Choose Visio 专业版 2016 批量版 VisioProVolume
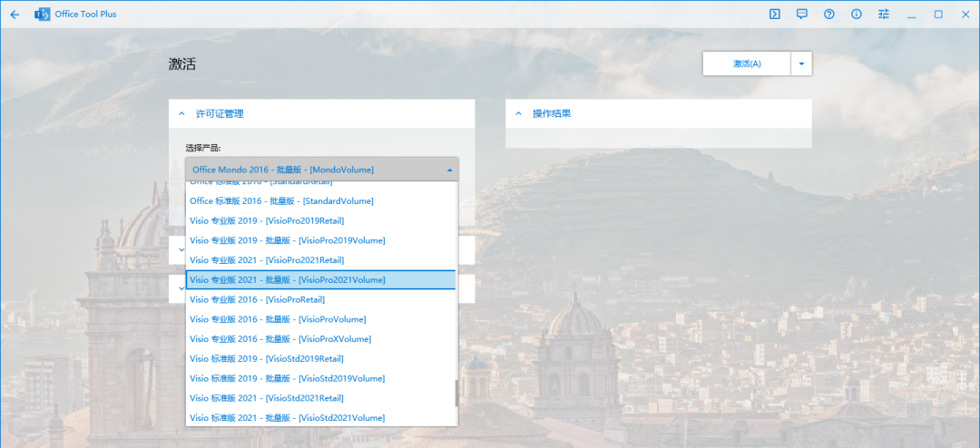 [x=320, y=319]
